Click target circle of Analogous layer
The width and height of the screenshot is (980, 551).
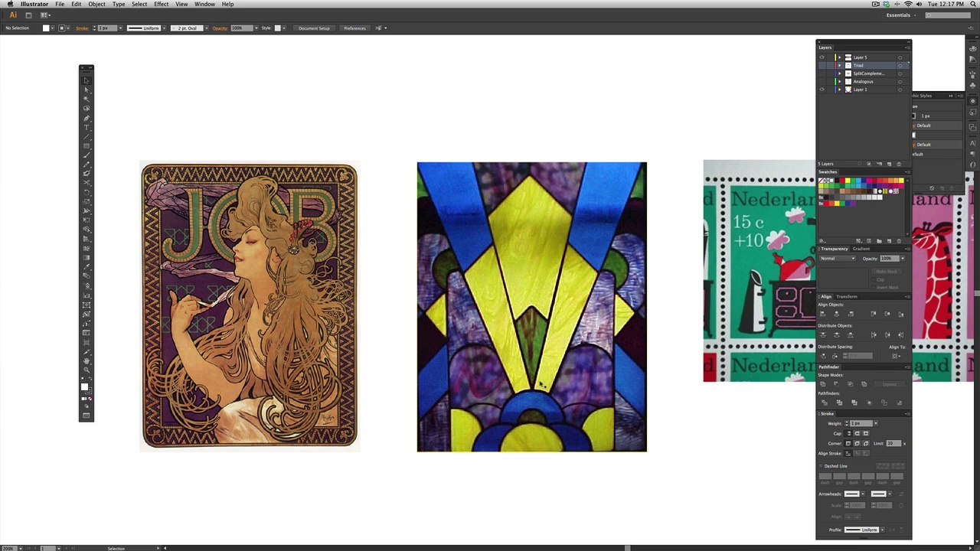pyautogui.click(x=900, y=82)
